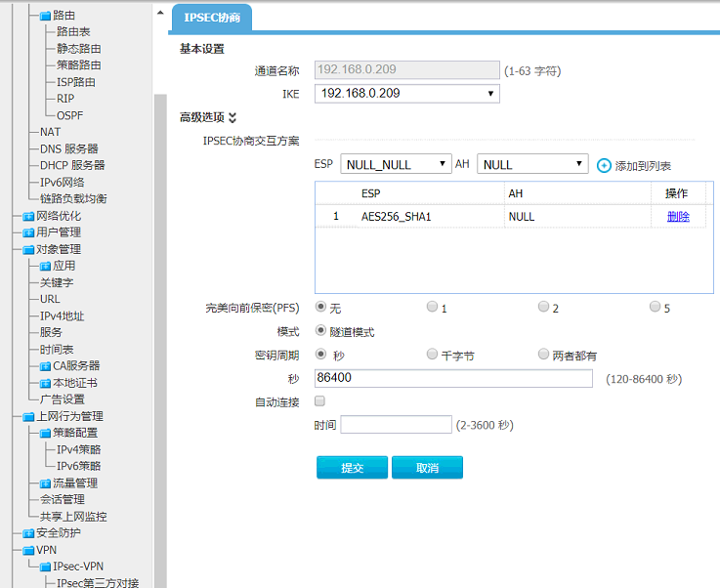Image resolution: width=720 pixels, height=588 pixels.
Task: Click the 秒 value input field
Action: click(453, 378)
